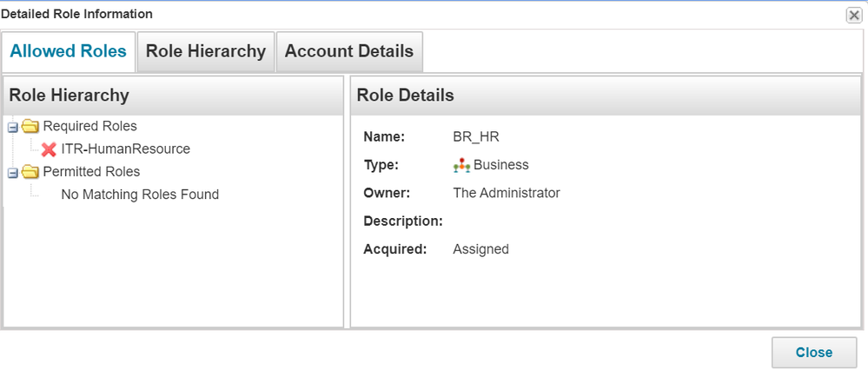The height and width of the screenshot is (370, 868).
Task: Select the ITR-HumanResource role item
Action: [x=126, y=149]
